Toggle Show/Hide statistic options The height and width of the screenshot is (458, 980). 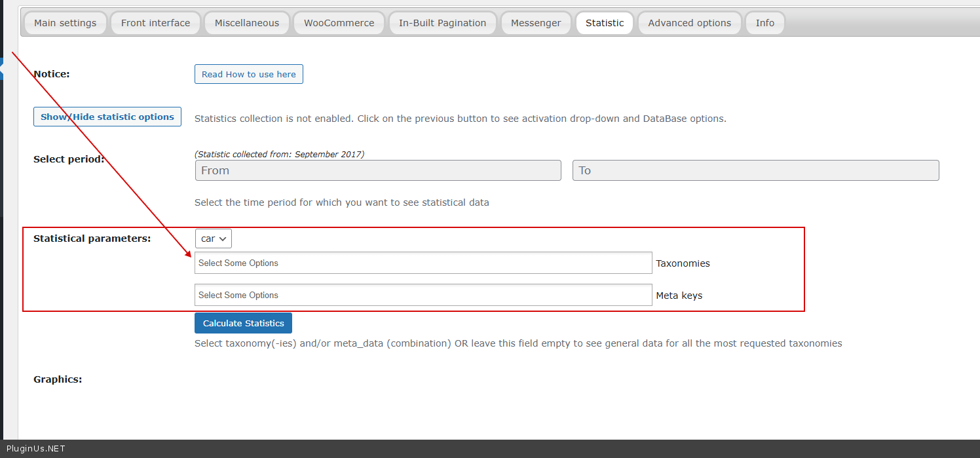(x=107, y=117)
